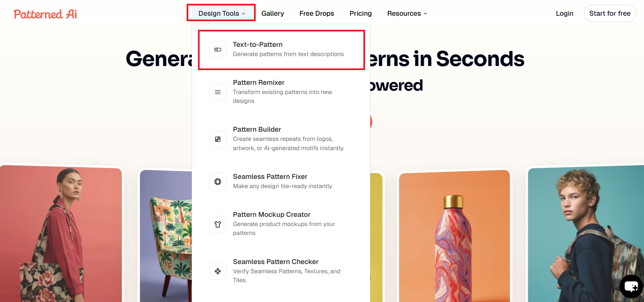The image size is (644, 302).
Task: Click the Pattern Builder icon
Action: 218,139
